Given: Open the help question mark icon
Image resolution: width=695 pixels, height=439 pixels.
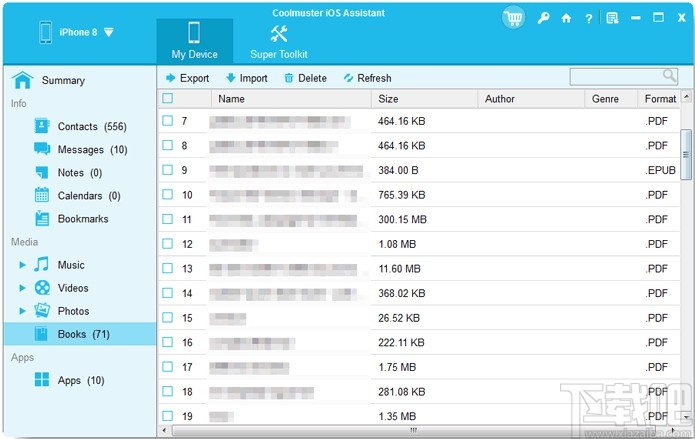Looking at the screenshot, I should click(589, 19).
